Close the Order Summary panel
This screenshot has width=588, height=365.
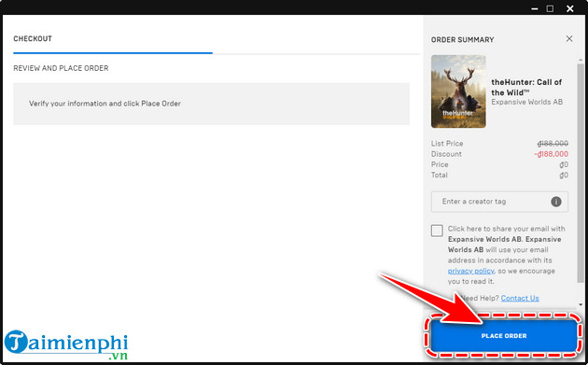tap(569, 38)
